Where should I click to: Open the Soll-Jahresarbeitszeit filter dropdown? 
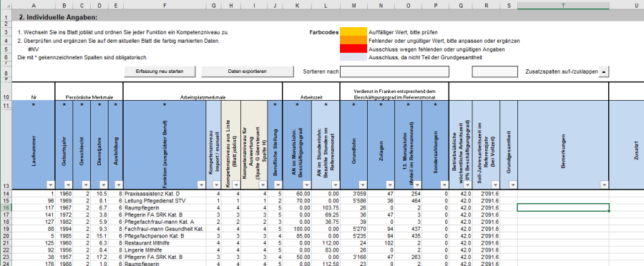pos(495,184)
